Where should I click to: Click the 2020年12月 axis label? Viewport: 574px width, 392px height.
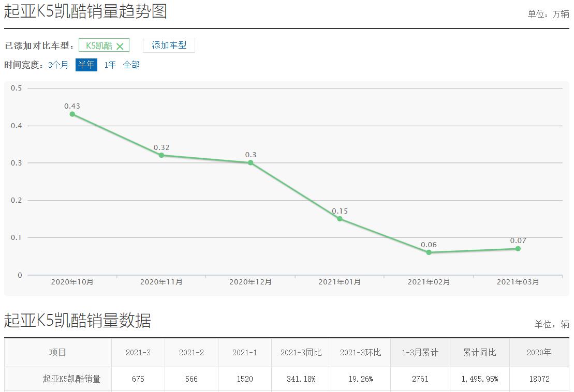coord(251,282)
